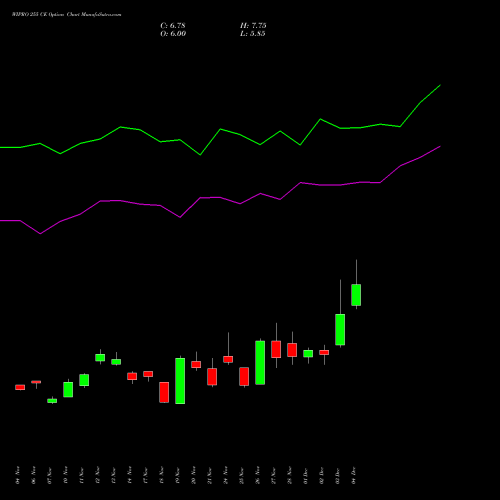Image resolution: width=500 pixels, height=500 pixels.
Task: Select the low value L: 5.85
Action: point(253,34)
